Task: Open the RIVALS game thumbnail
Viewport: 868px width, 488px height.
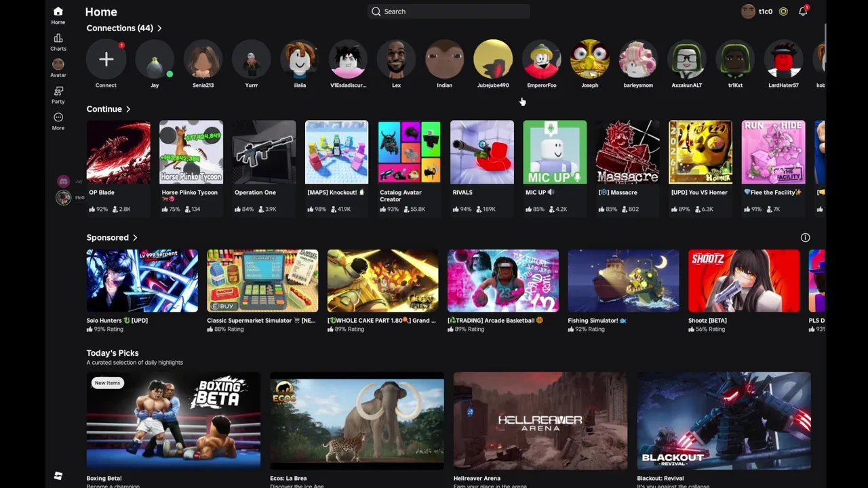Action: tap(482, 152)
